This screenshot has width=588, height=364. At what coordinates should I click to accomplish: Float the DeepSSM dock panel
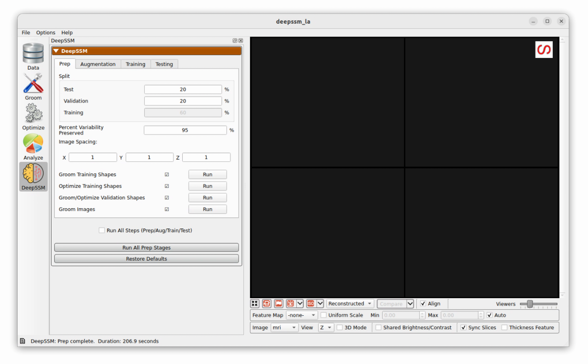[235, 41]
